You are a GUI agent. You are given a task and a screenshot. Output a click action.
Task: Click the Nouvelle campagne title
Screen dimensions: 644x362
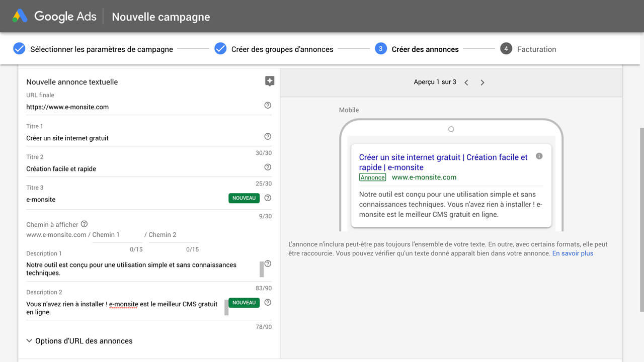point(161,17)
